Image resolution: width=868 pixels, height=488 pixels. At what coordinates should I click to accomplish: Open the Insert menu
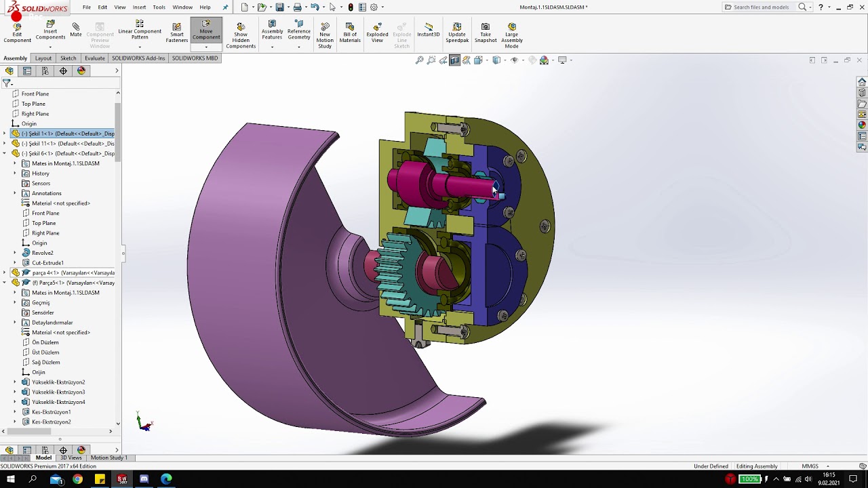coord(139,7)
